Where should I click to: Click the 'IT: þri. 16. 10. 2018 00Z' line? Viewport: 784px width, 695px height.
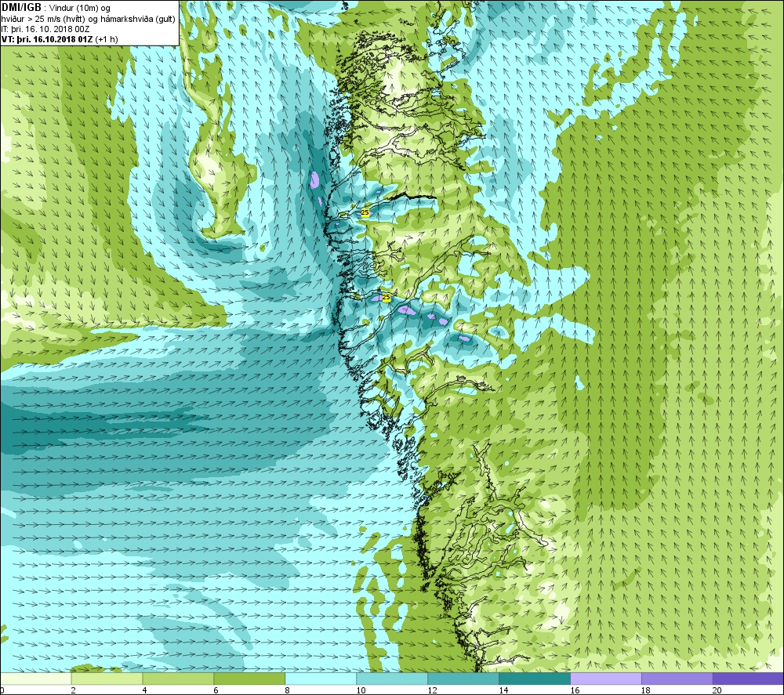[45, 29]
